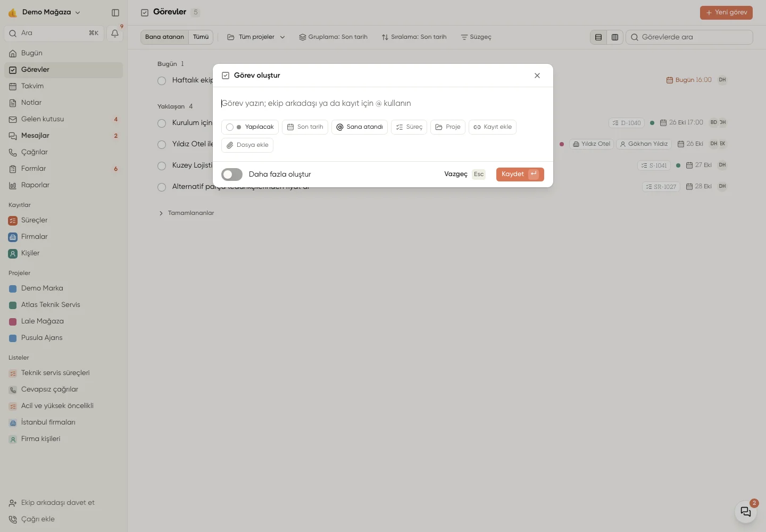Open Gelen kutusu in sidebar
The image size is (766, 532).
click(64, 119)
